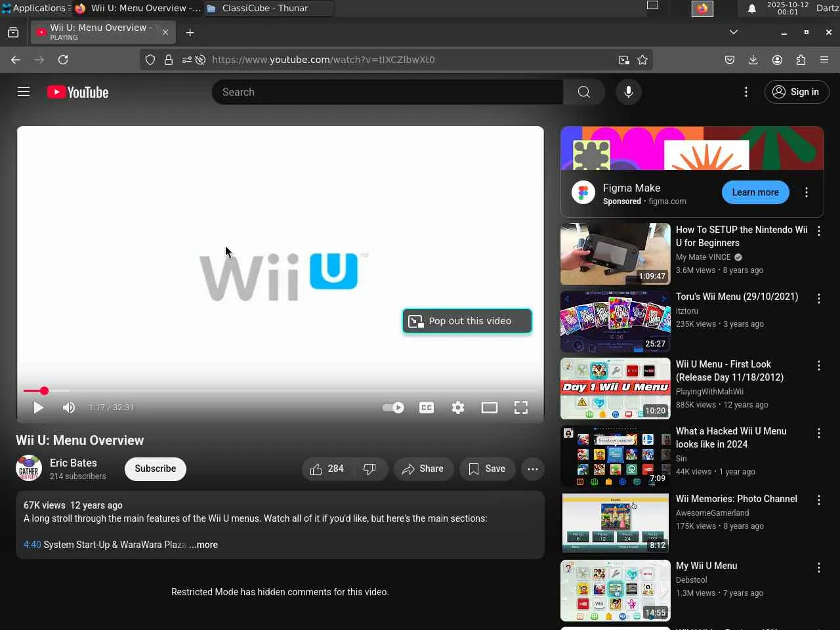Pop out this video
Image resolution: width=840 pixels, height=630 pixels.
[x=467, y=321]
